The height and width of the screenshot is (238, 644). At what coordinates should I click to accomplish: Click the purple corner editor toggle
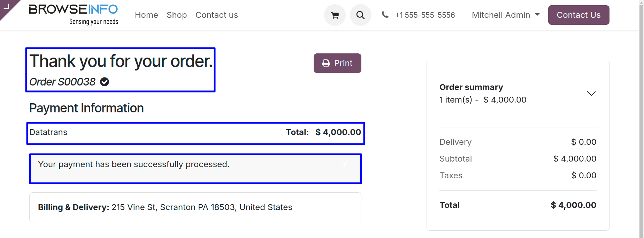tap(8, 7)
